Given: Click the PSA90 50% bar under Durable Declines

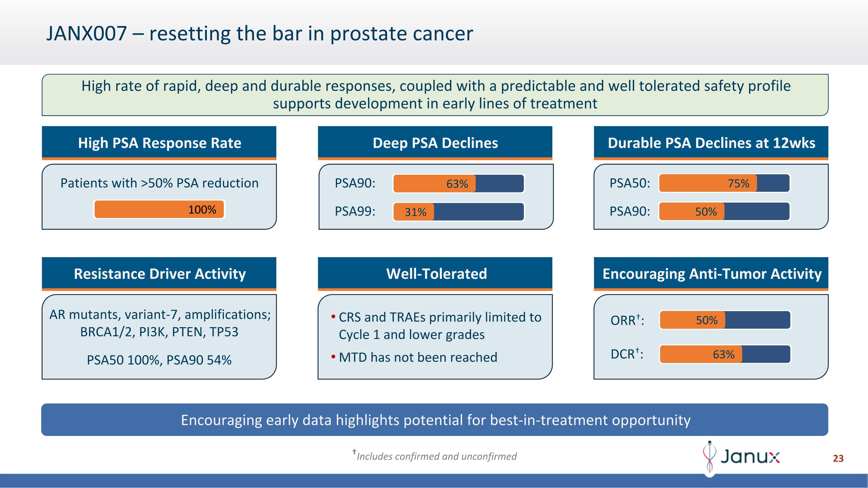Looking at the screenshot, I should click(724, 211).
